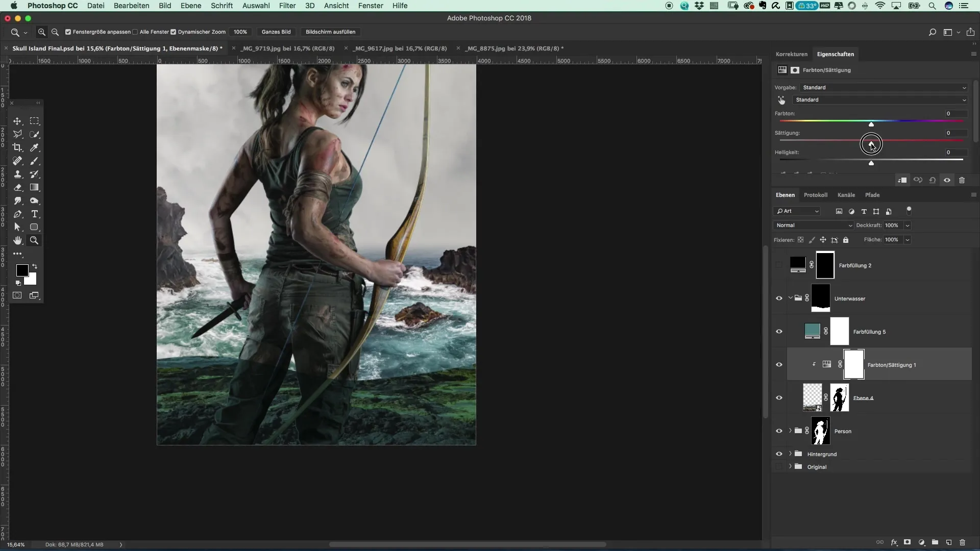Select the Zoom tool in toolbox
The width and height of the screenshot is (980, 551).
click(x=34, y=240)
